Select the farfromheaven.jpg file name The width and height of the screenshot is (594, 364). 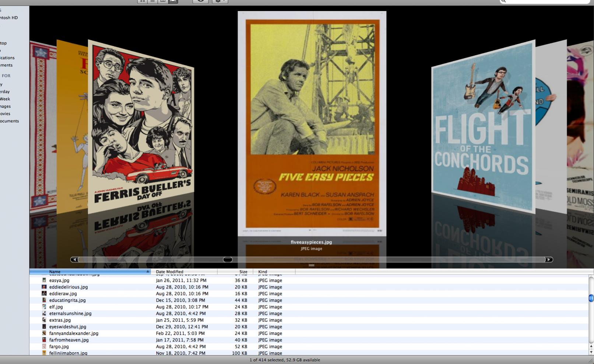(x=69, y=340)
